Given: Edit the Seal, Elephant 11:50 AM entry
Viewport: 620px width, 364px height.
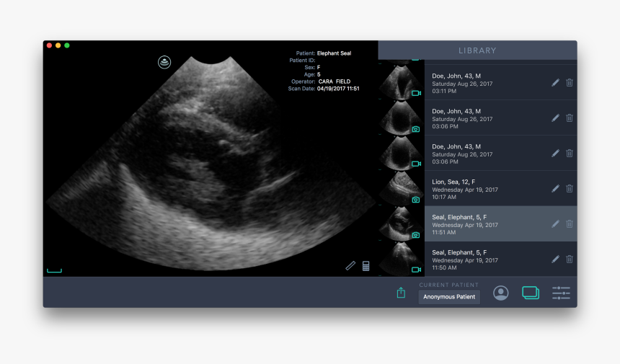Looking at the screenshot, I should pyautogui.click(x=555, y=259).
